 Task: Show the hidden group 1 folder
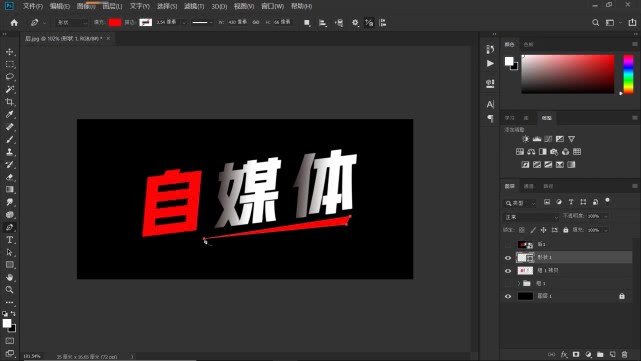pyautogui.click(x=508, y=283)
